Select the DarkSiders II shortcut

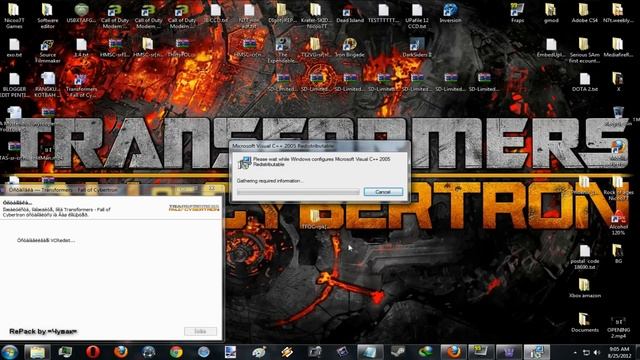click(417, 48)
